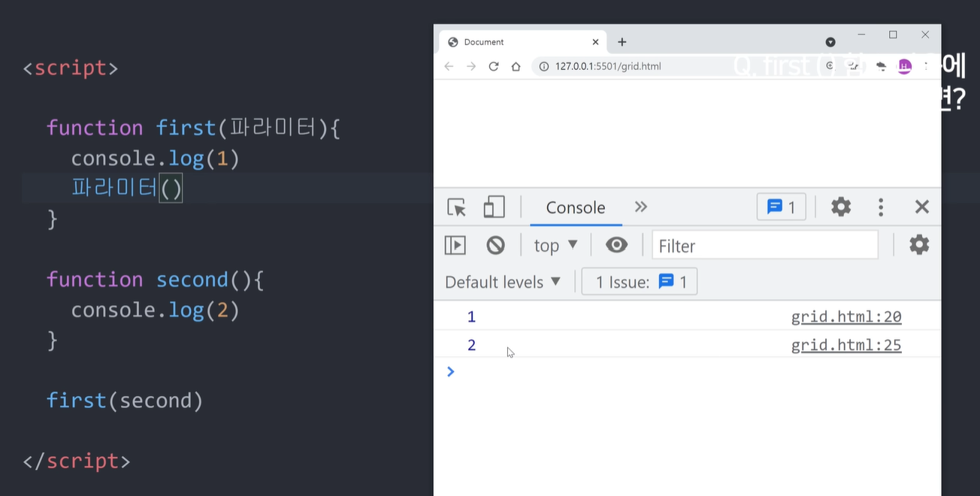Click console output value 2

pos(471,346)
